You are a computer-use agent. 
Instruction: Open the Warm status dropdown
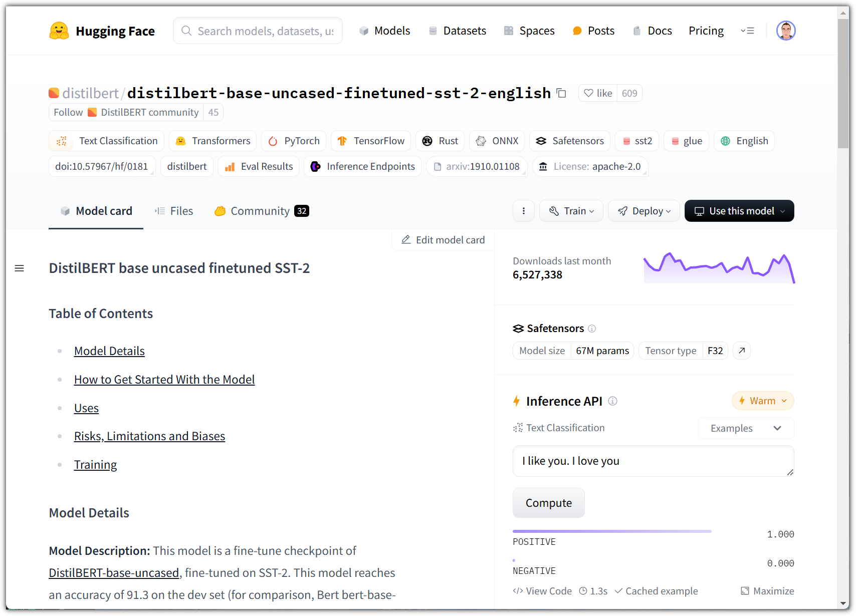(x=763, y=401)
